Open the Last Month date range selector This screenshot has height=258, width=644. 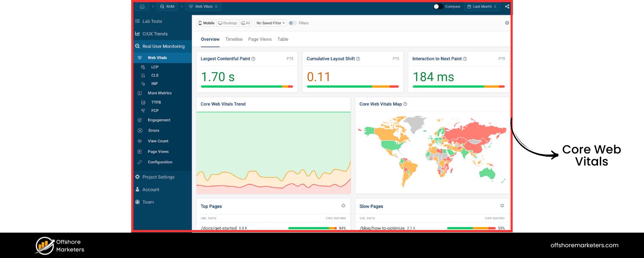(481, 6)
